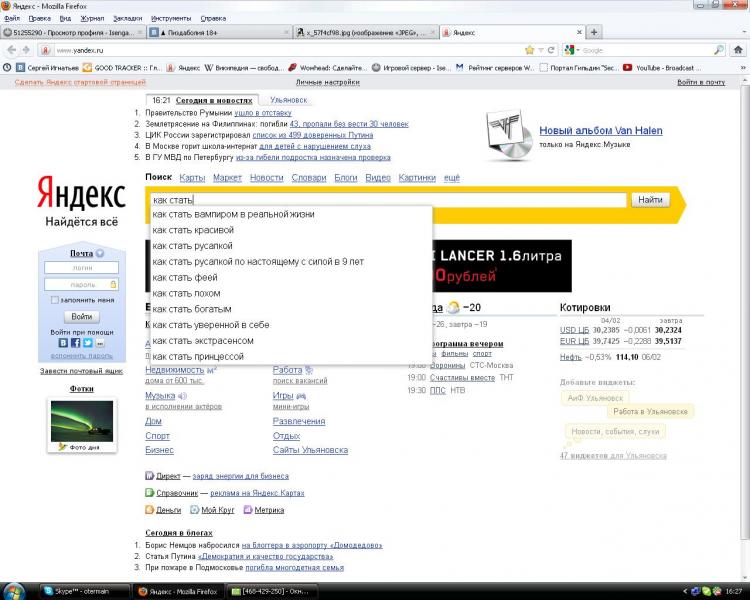750x600 pixels.
Task: Go back with the browser back arrow
Action: 11,50
